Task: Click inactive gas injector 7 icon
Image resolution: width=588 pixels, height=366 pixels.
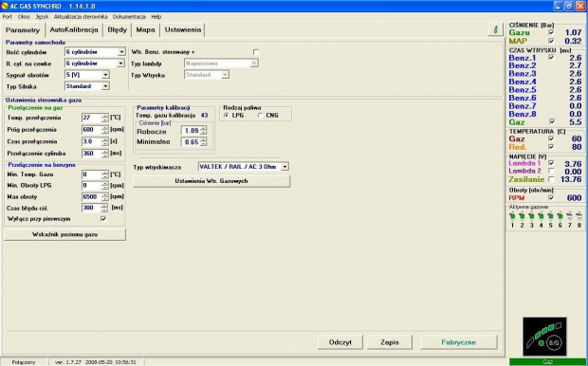Action: click(x=570, y=216)
